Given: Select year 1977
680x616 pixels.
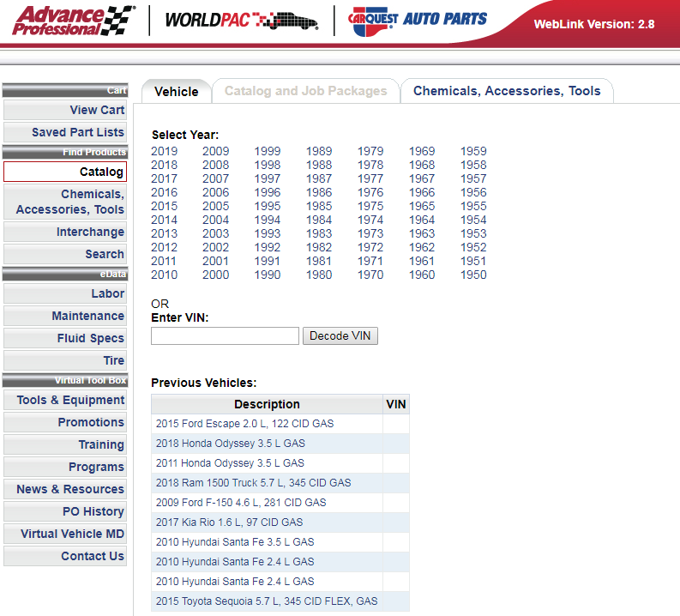Looking at the screenshot, I should click(x=370, y=178).
